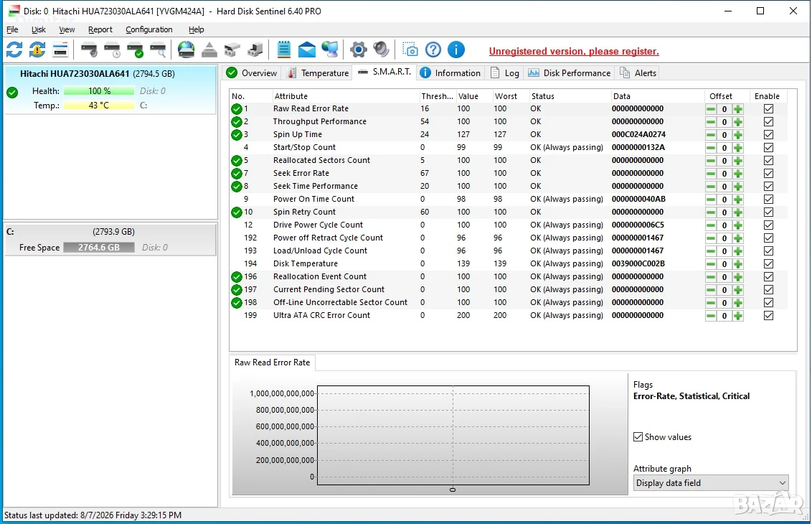Click the blue refresh arrows toolbar icon
Viewport: 812px width, 524px height.
pyautogui.click(x=14, y=50)
